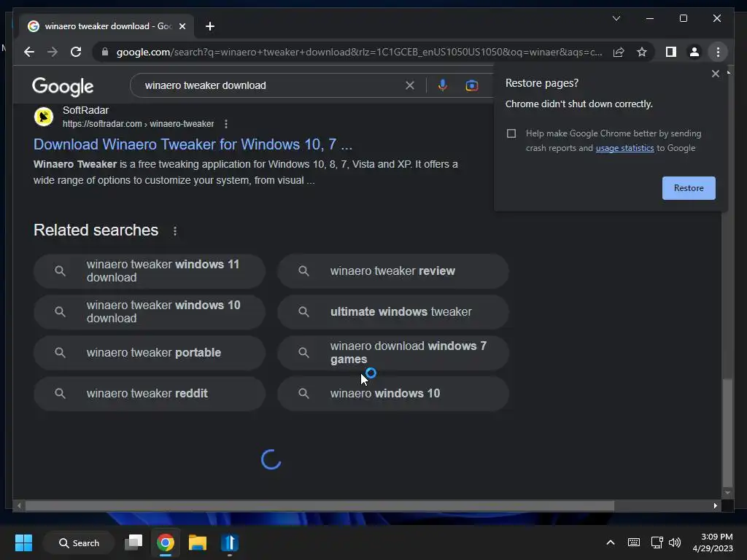Open the Windows Start menu
This screenshot has width=747, height=560.
click(23, 542)
